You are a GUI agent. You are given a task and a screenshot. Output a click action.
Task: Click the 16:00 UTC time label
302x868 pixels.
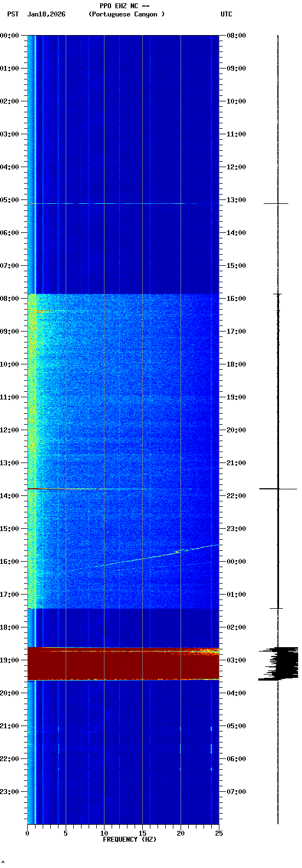coord(236,299)
